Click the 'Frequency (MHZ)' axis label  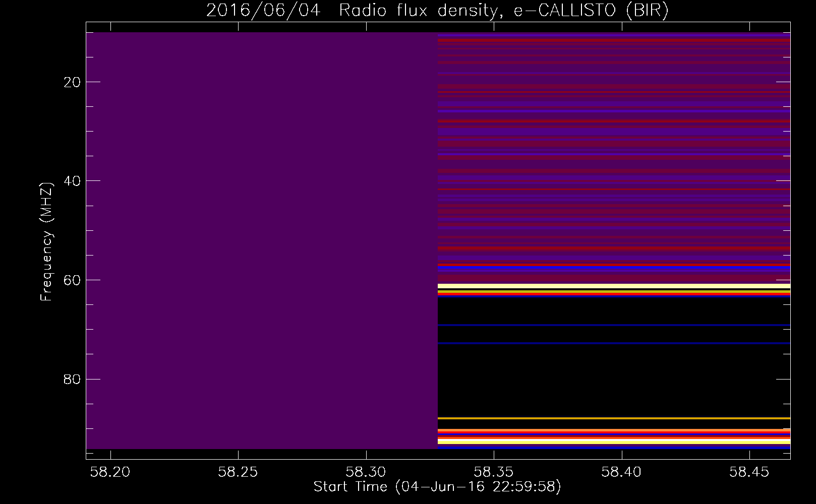46,242
